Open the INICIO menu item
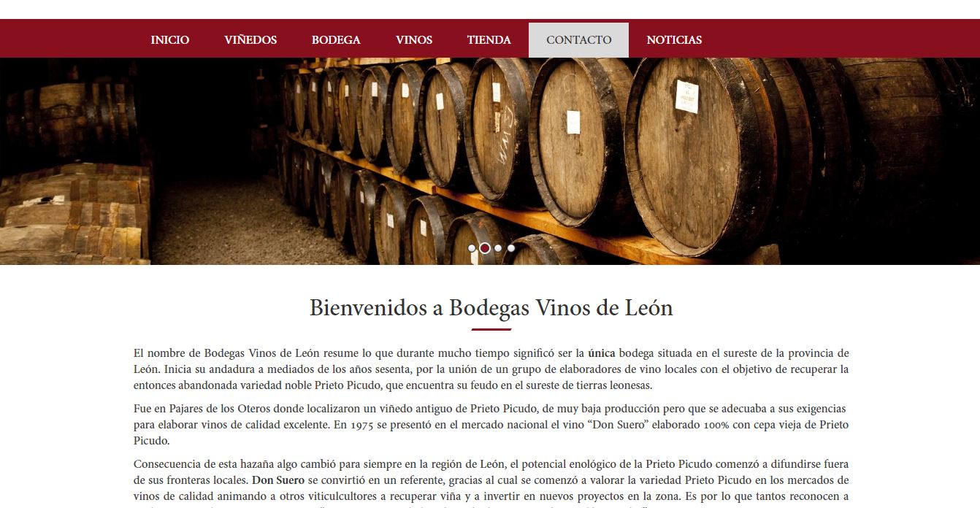980x508 pixels. coord(169,40)
